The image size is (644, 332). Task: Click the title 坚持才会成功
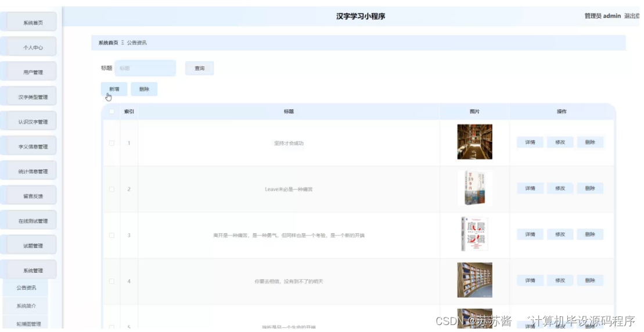pos(289,143)
